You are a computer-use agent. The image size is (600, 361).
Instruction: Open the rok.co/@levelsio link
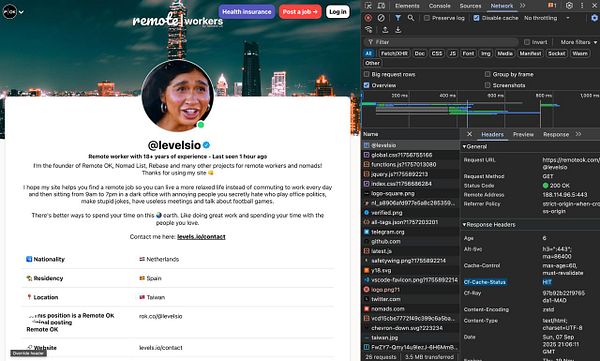point(160,316)
